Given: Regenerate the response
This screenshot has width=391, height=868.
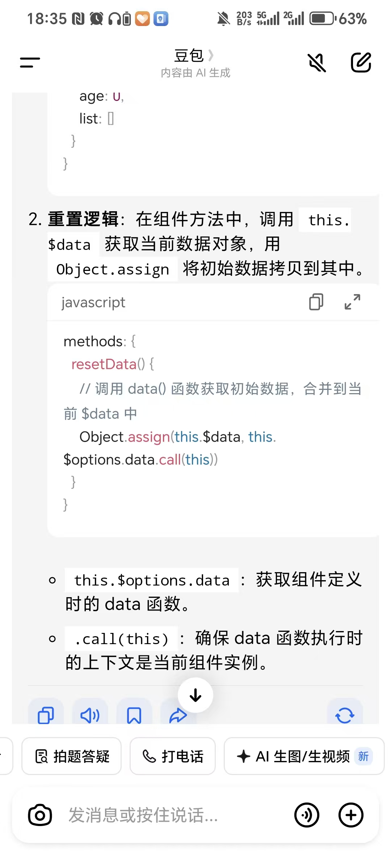Looking at the screenshot, I should click(x=345, y=715).
